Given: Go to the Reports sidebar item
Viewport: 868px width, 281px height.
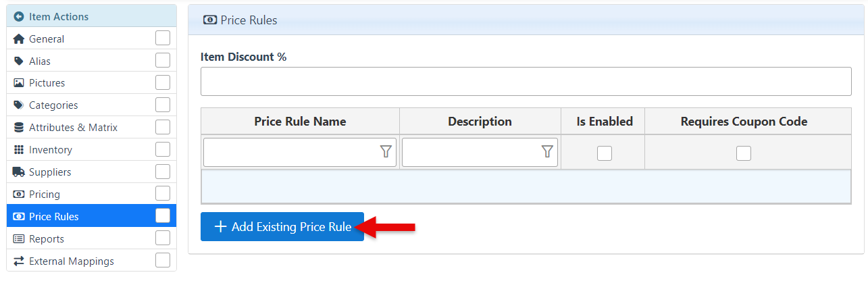Looking at the screenshot, I should (47, 239).
